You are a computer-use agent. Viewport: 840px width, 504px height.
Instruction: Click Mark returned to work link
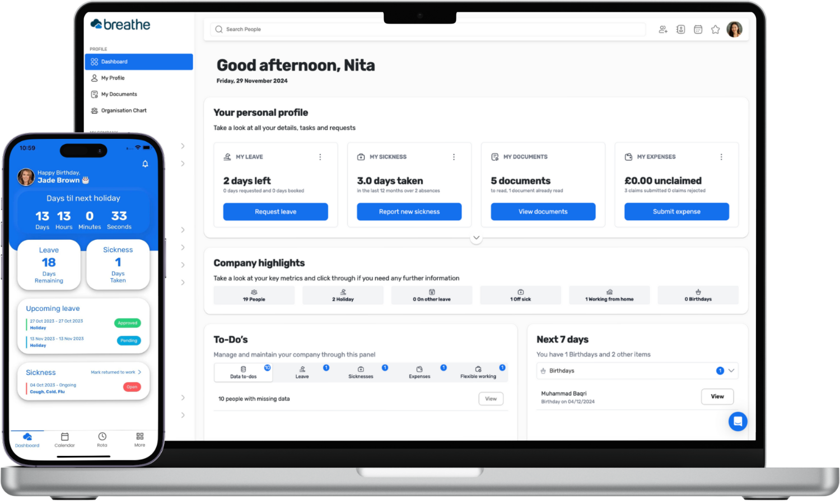[115, 372]
